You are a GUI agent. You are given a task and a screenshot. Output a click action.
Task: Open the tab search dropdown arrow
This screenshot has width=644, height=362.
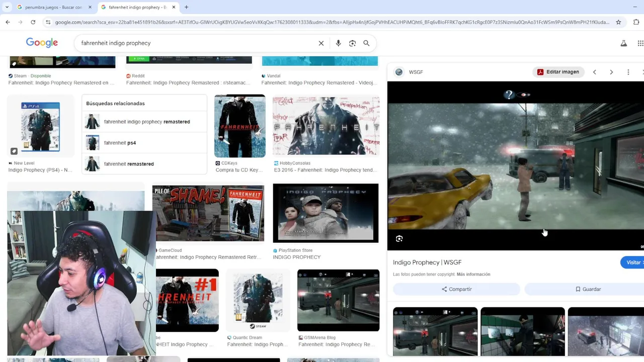(7, 7)
